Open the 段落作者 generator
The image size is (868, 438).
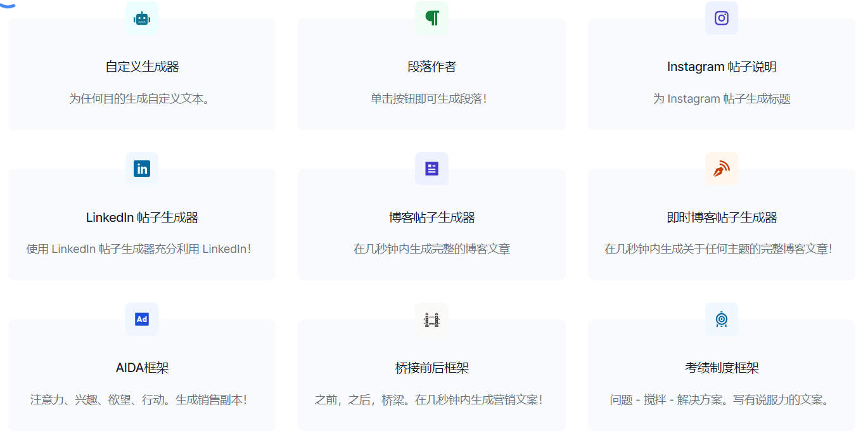click(x=431, y=66)
